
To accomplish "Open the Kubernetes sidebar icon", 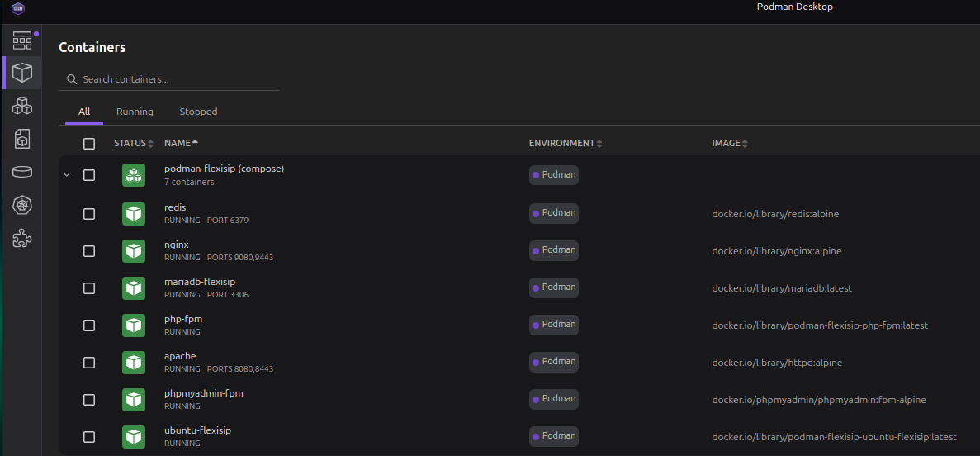I will 21,205.
